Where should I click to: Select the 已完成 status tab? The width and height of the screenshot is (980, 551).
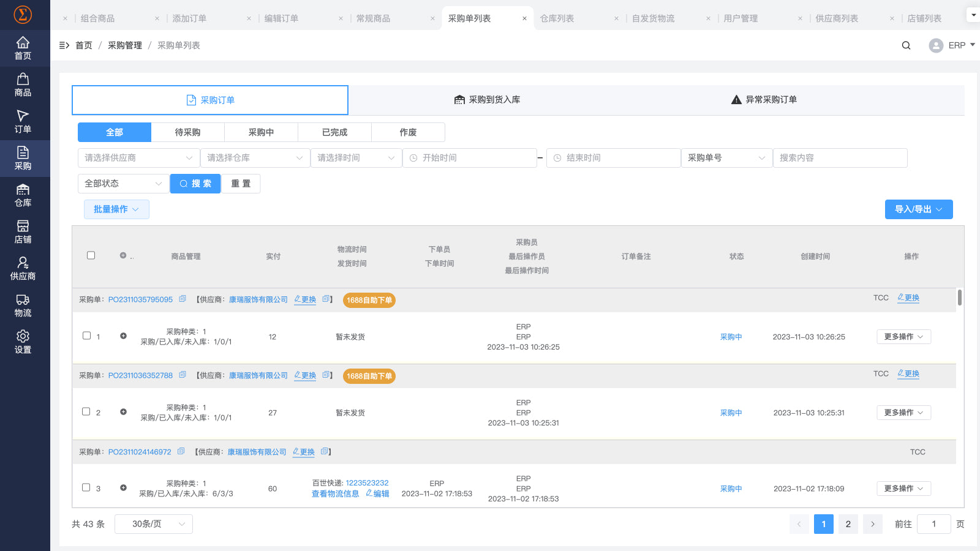click(x=334, y=132)
